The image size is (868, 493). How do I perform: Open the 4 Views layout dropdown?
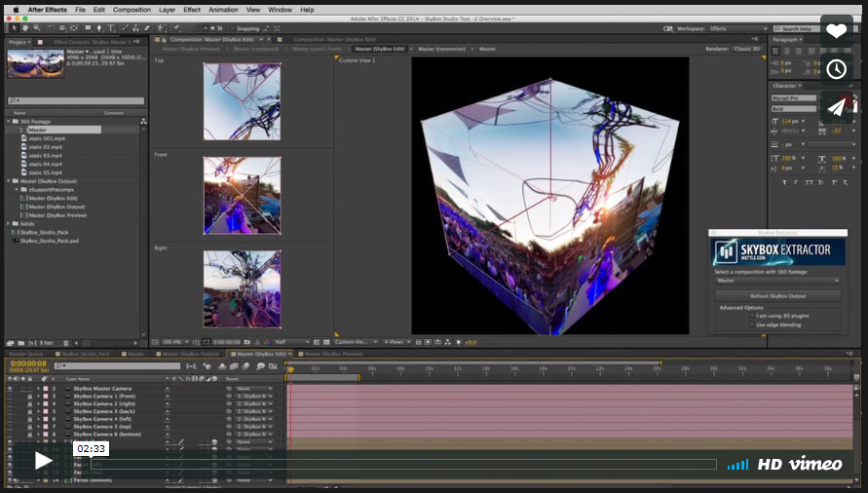[x=397, y=342]
